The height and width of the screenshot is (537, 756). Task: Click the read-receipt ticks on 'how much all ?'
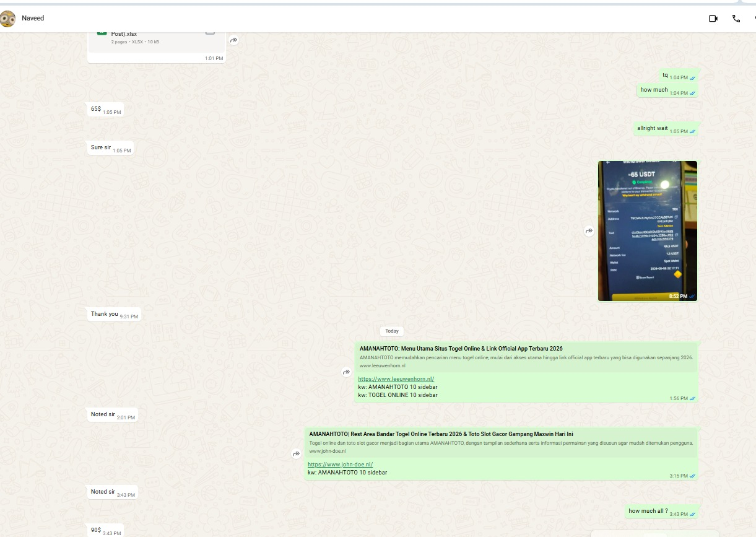[x=692, y=515]
